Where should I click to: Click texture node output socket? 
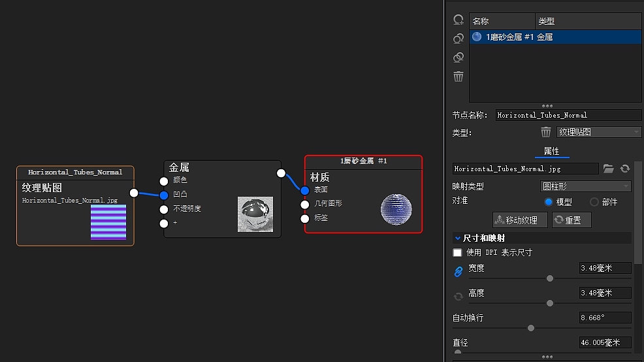(134, 193)
